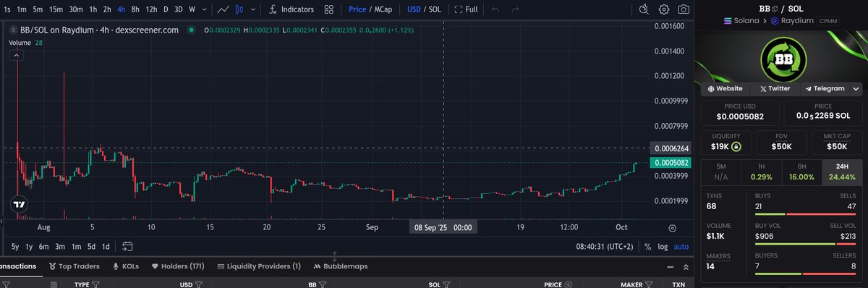Open the token Website link

726,88
